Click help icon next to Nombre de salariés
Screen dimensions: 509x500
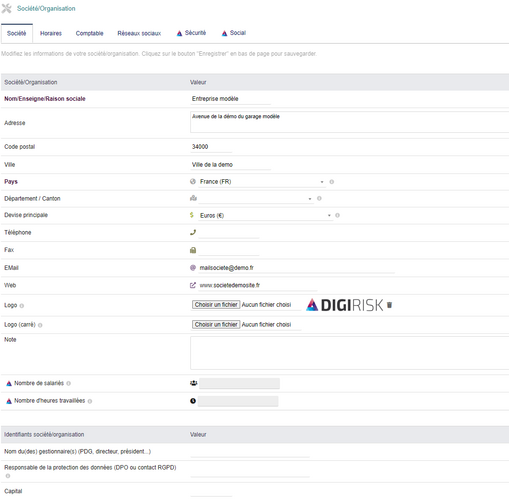click(68, 384)
